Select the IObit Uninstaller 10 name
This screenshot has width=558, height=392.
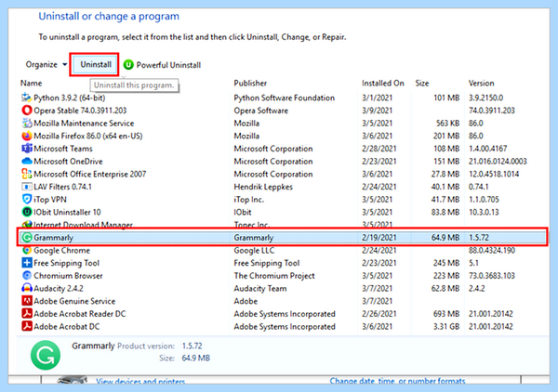pyautogui.click(x=67, y=212)
